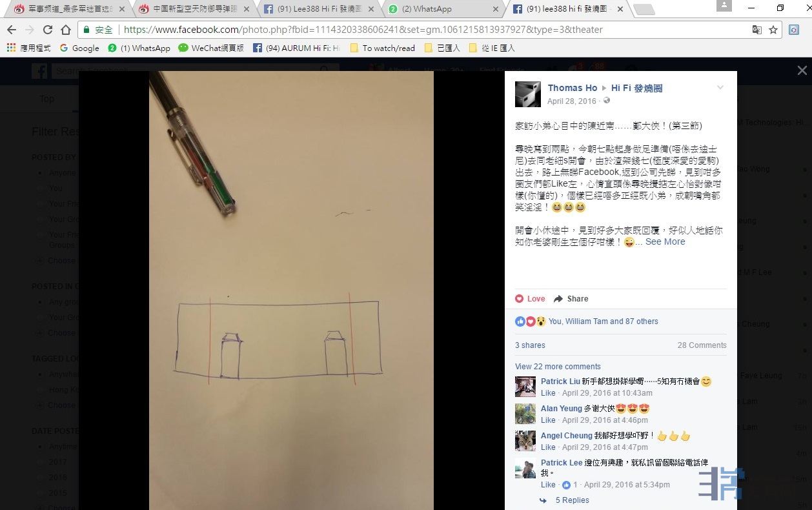Open the Google bookmark in bookmarks bar
This screenshot has width=812, height=510.
coord(79,48)
